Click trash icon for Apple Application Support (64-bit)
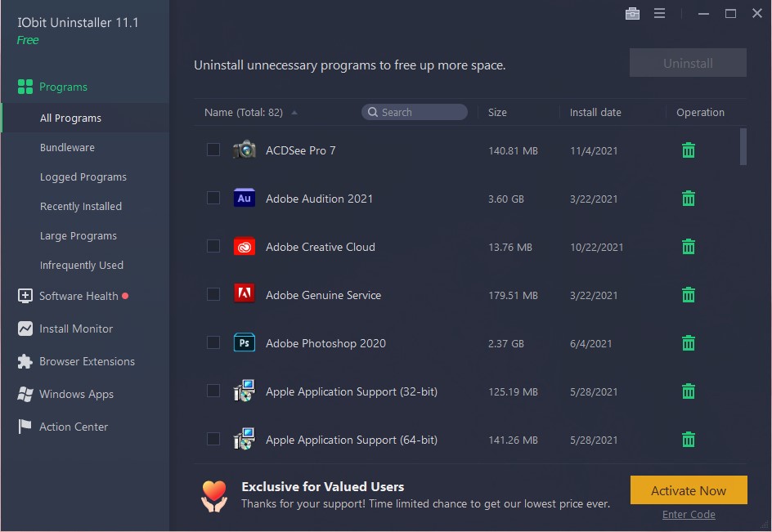This screenshot has height=532, width=772. click(689, 440)
